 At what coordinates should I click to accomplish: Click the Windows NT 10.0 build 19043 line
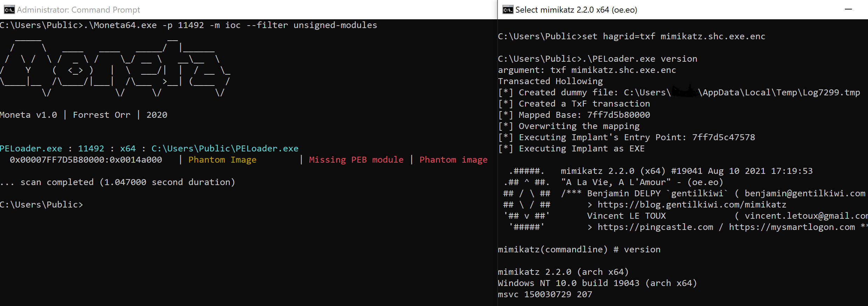pyautogui.click(x=598, y=283)
